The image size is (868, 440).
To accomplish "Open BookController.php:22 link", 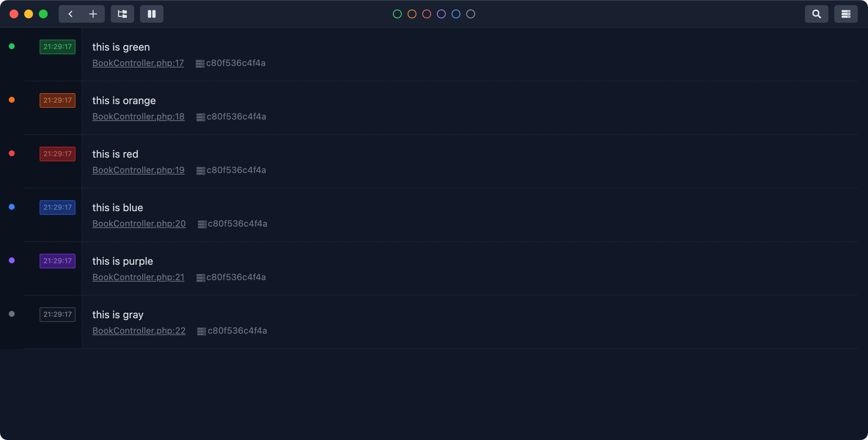I will [139, 331].
